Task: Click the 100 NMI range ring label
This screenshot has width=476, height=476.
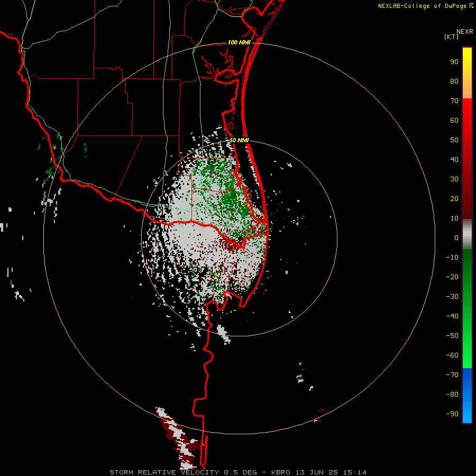Action: (x=239, y=42)
